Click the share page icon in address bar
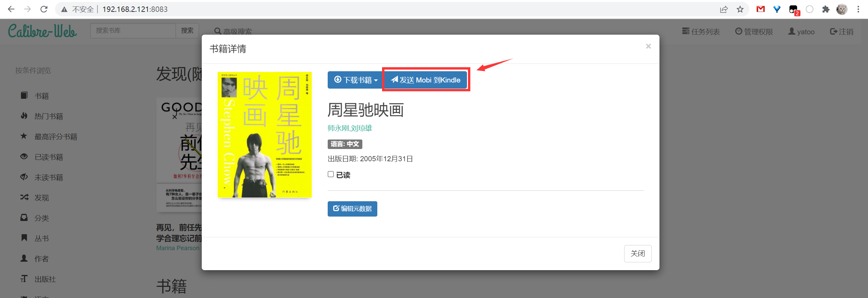The width and height of the screenshot is (868, 298). 724,10
